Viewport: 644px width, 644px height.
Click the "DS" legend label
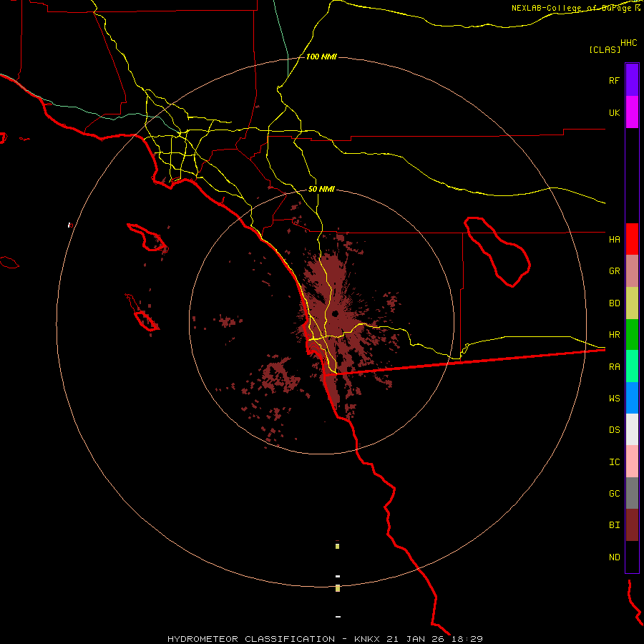[x=614, y=430]
